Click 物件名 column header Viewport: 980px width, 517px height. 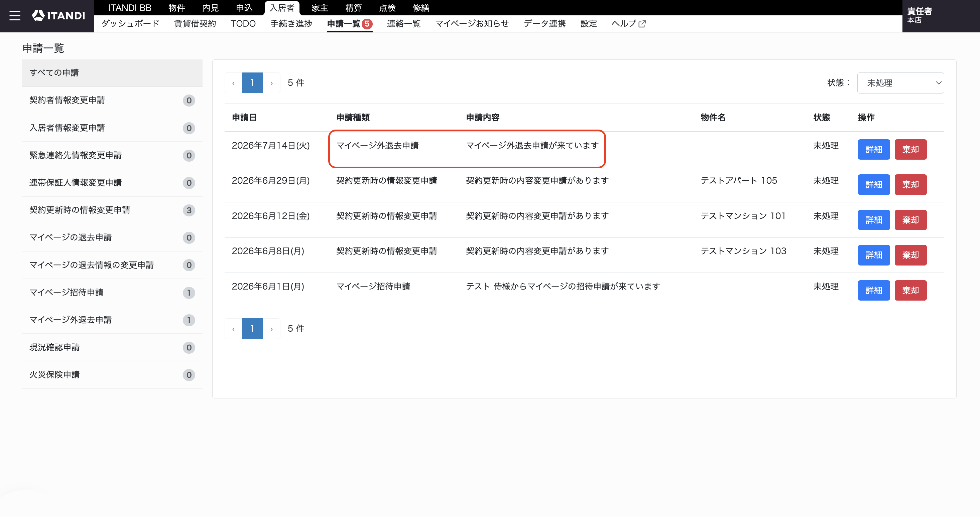tap(713, 118)
